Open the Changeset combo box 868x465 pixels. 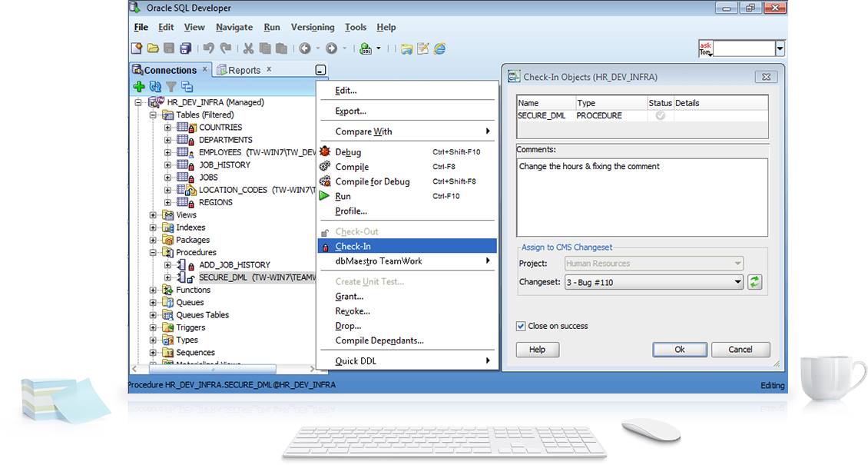pos(654,282)
